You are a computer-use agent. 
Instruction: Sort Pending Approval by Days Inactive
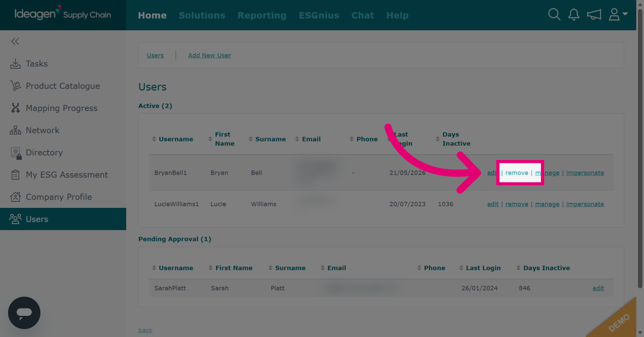[543, 268]
